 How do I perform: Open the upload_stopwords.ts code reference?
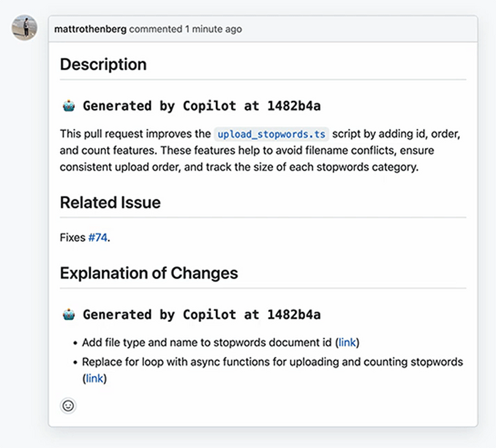tap(271, 134)
